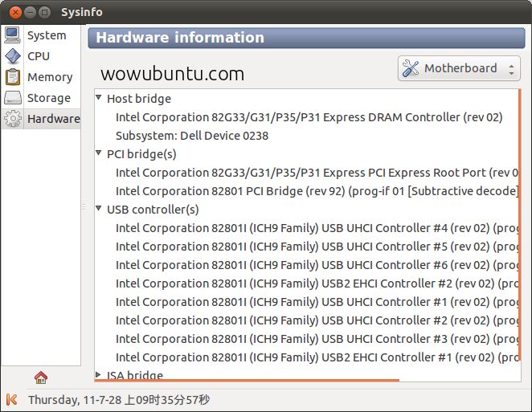Select the Storage drive icon

click(x=13, y=98)
